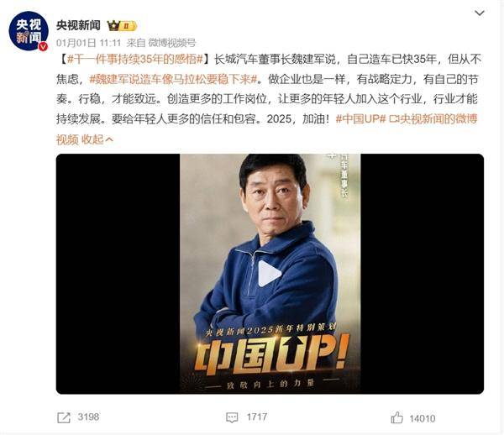Open the 央视新闻 profile avatar
The width and height of the screenshot is (504, 435).
(29, 31)
